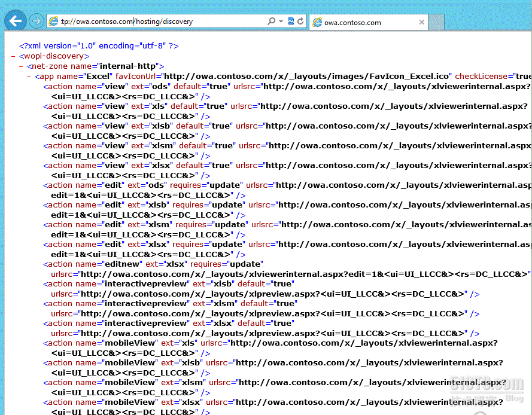Open the address bar search dropdown arrow
The width and height of the screenshot is (532, 415).
coord(281,21)
